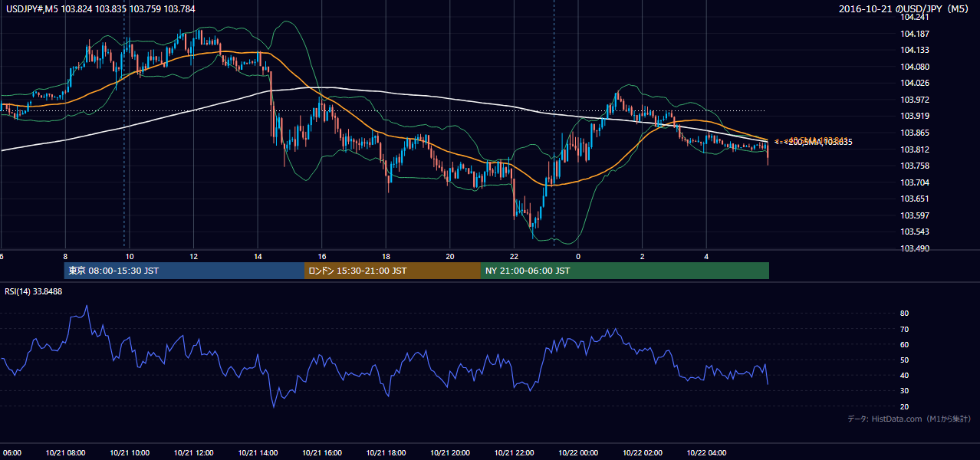Click hour marker 10 under price chart
This screenshot has width=980, height=460.
(130, 257)
